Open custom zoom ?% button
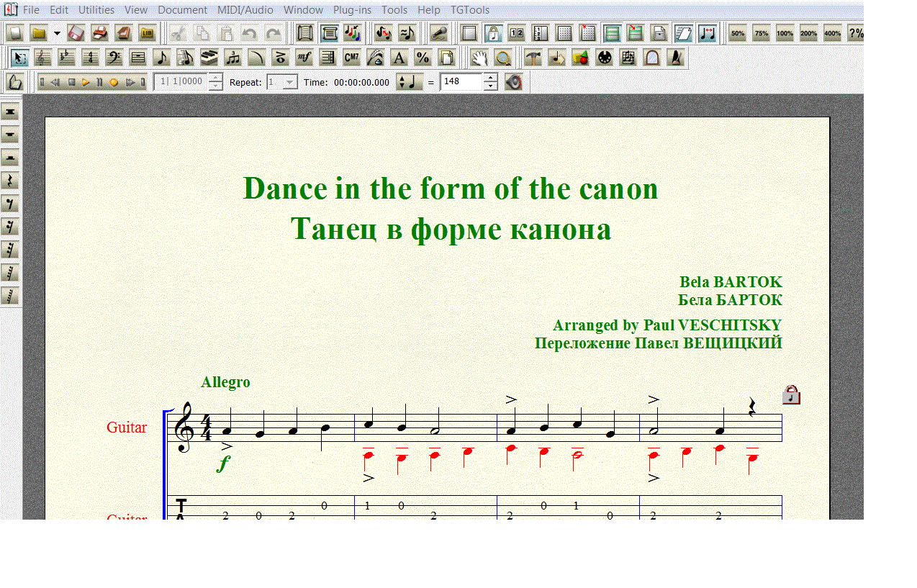This screenshot has width=917, height=588. tap(856, 33)
